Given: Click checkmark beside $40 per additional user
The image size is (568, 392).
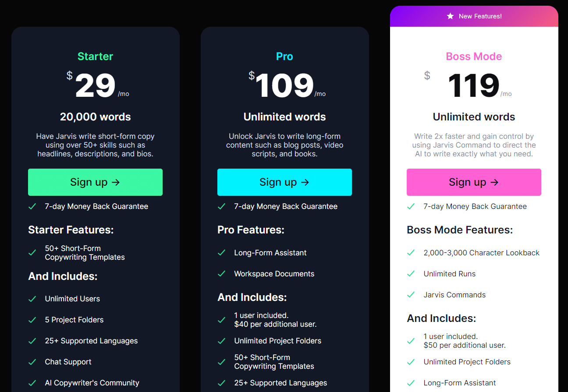Looking at the screenshot, I should click(x=221, y=320).
